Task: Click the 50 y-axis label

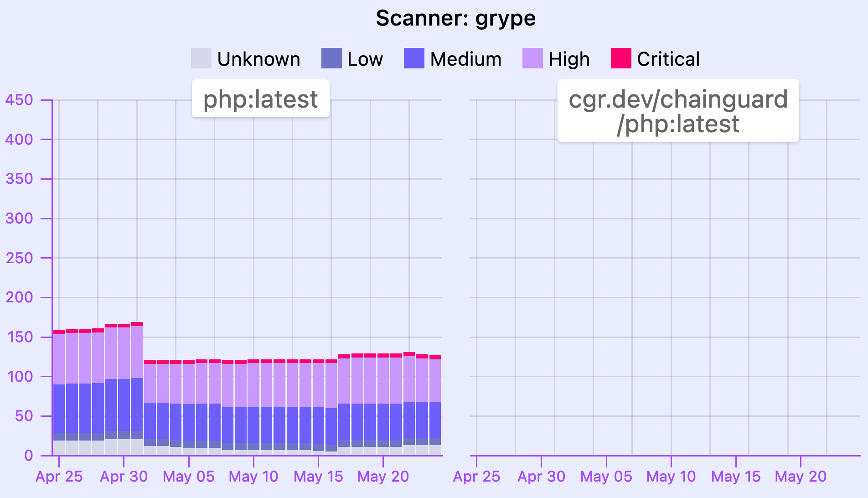Action: pyautogui.click(x=24, y=415)
